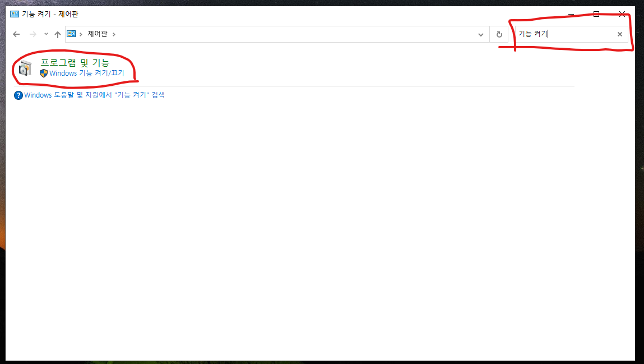Click the forward navigation arrow
The width and height of the screenshot is (644, 364).
click(33, 34)
